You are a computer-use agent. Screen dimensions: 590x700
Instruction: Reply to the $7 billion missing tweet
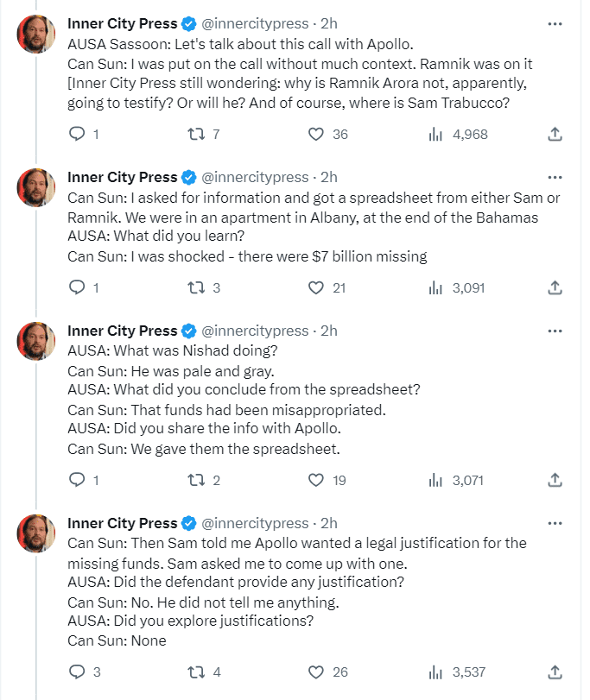77,287
